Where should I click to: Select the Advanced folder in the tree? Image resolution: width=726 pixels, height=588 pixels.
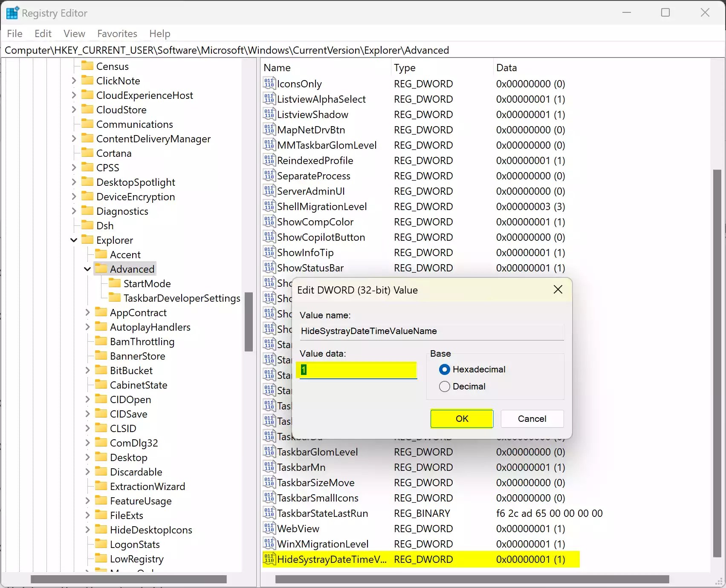click(x=132, y=268)
